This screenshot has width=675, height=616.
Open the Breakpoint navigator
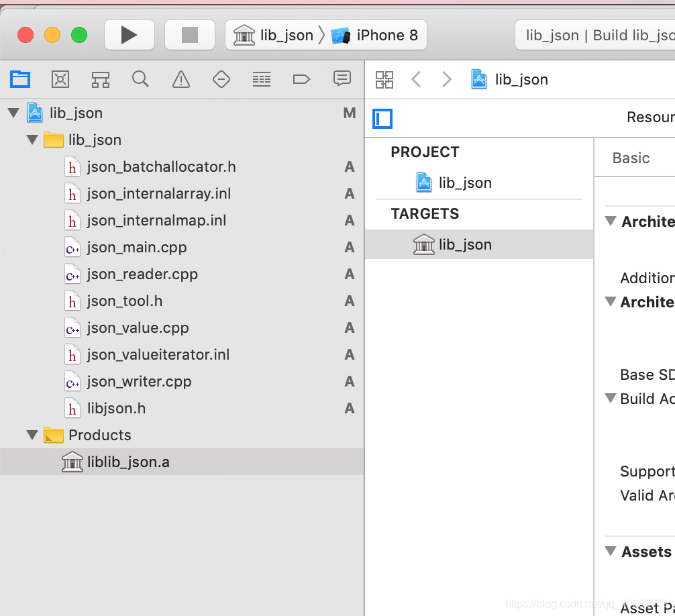coord(301,79)
